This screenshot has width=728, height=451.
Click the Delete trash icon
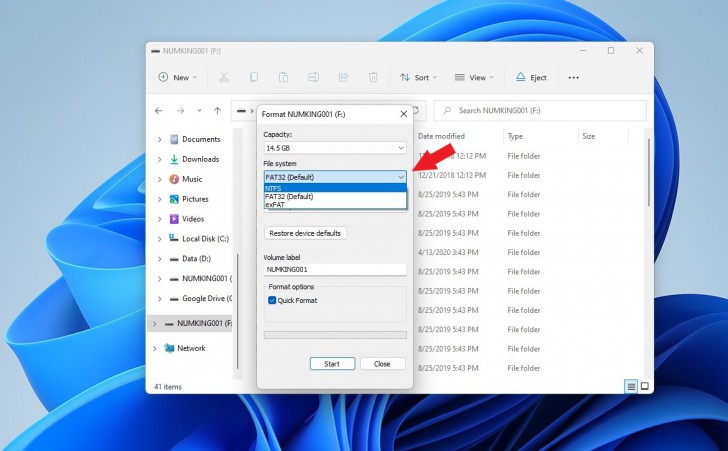point(373,78)
